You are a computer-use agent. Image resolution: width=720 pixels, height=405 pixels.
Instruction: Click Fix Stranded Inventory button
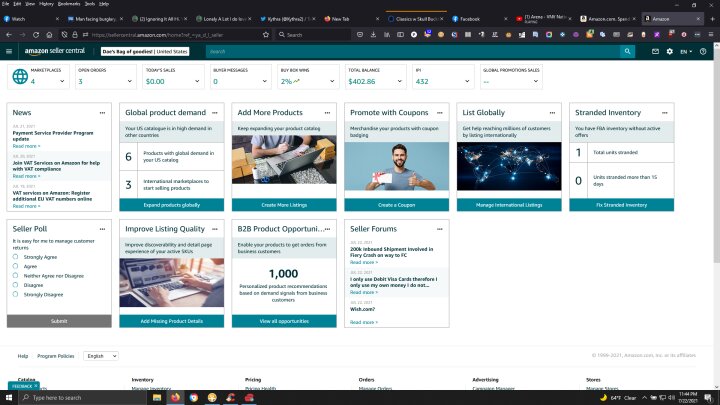[622, 205]
